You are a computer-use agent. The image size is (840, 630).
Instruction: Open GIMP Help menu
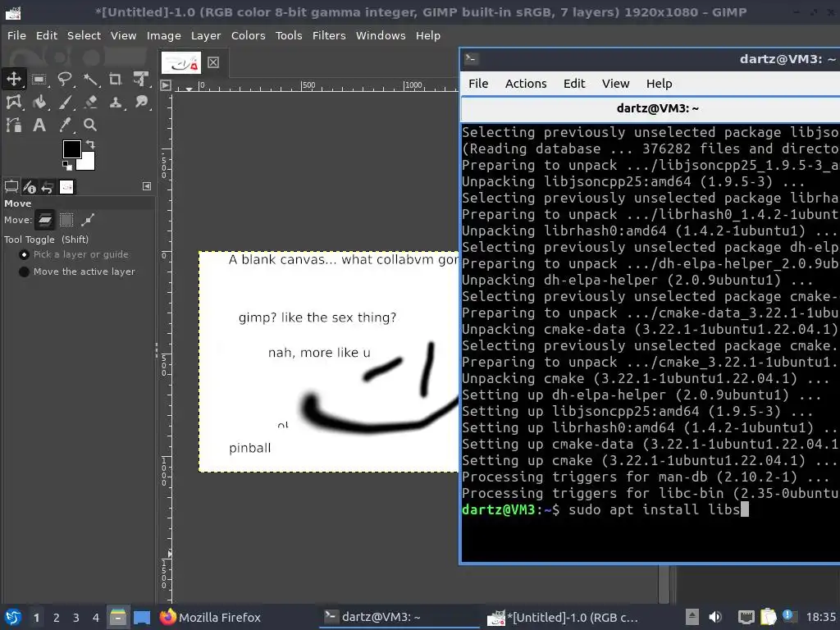[x=428, y=35]
